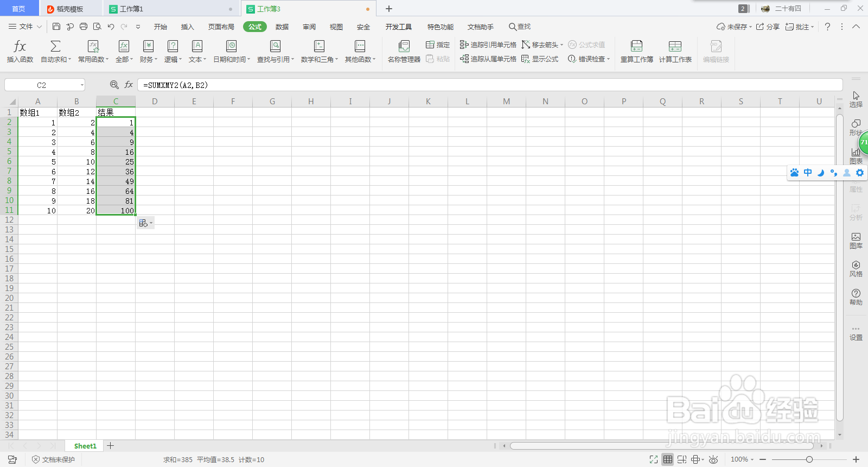
Task: Click into the formula bar input
Action: [x=490, y=85]
